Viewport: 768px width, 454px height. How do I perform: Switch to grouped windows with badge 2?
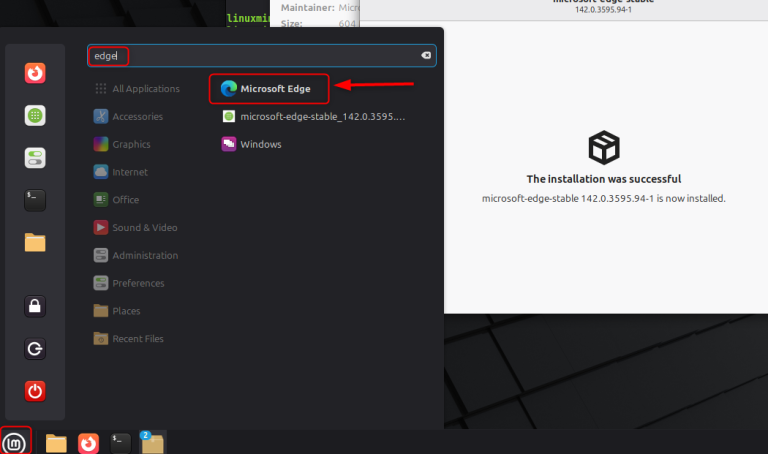click(152, 443)
